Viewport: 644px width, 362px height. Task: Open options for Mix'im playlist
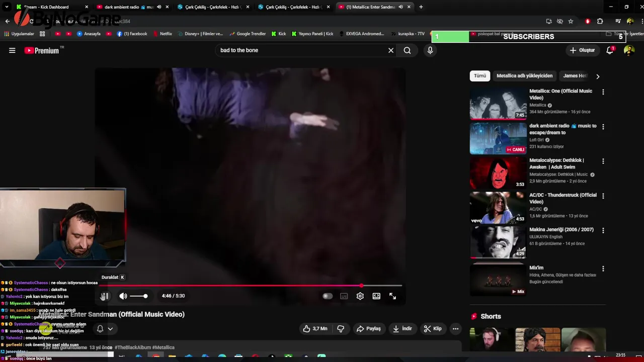[x=603, y=269]
